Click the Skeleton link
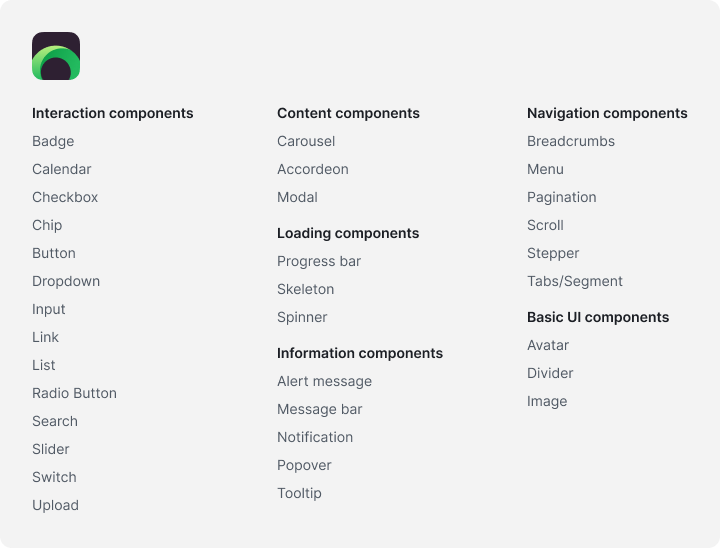720x548 pixels. click(x=305, y=289)
